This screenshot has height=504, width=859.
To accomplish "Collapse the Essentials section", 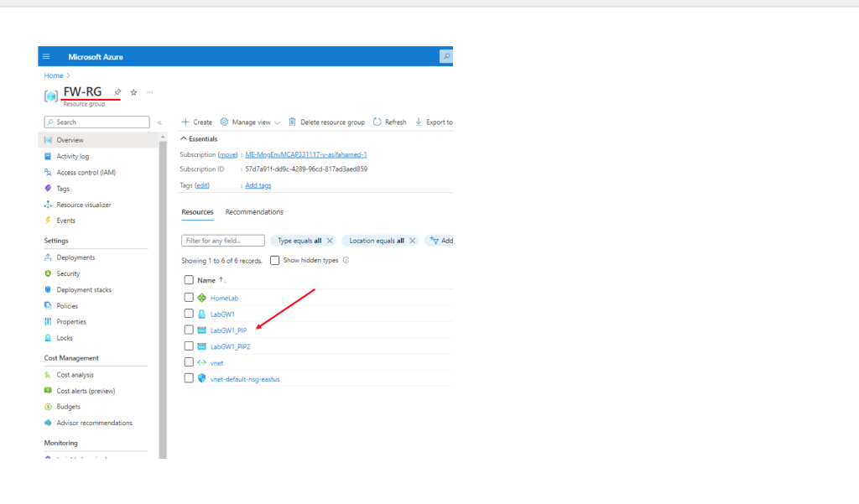I will click(185, 139).
